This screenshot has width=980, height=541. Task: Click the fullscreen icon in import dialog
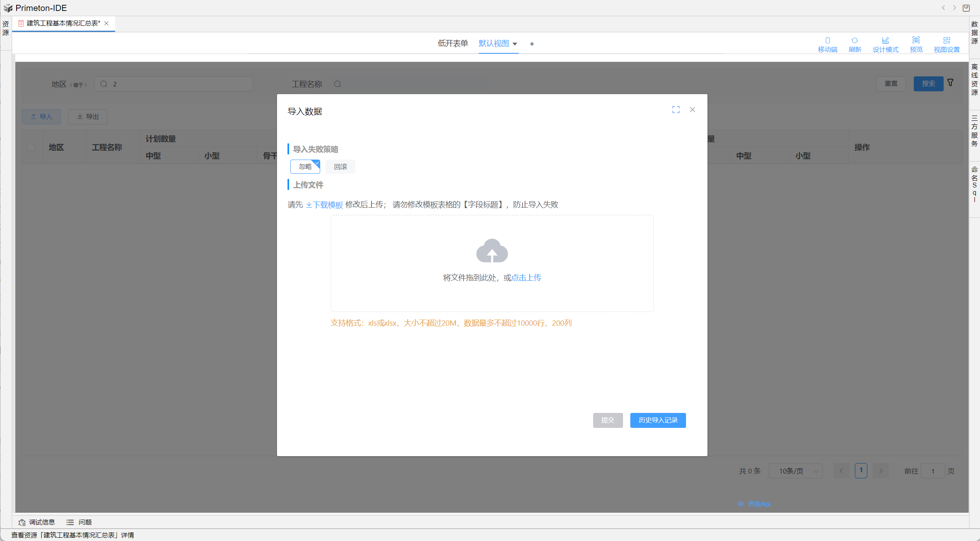(x=676, y=109)
